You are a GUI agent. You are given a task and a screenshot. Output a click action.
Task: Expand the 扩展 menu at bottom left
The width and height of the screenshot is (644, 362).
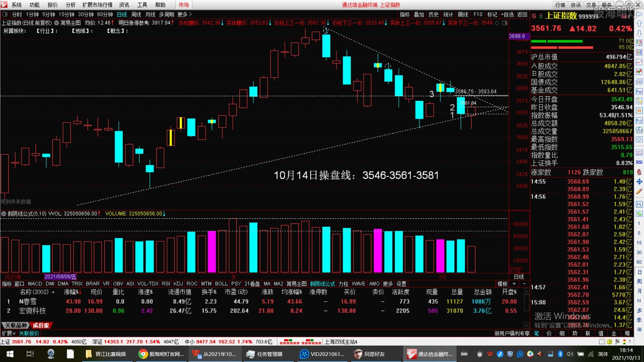click(x=9, y=333)
